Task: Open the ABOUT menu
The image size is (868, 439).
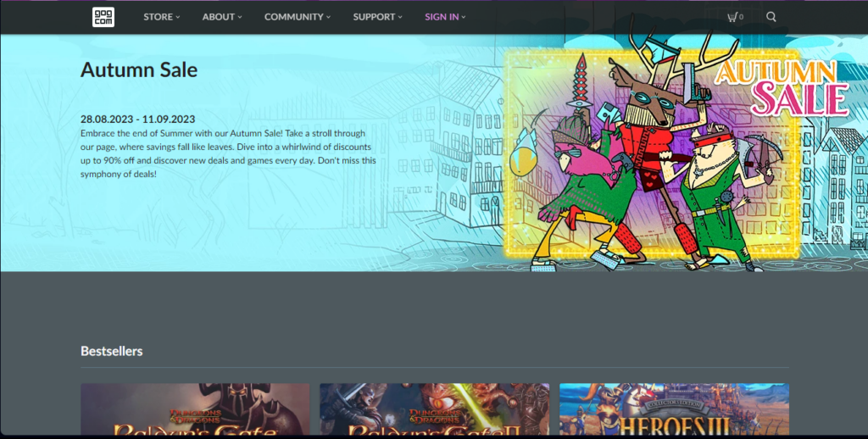Action: 222,17
